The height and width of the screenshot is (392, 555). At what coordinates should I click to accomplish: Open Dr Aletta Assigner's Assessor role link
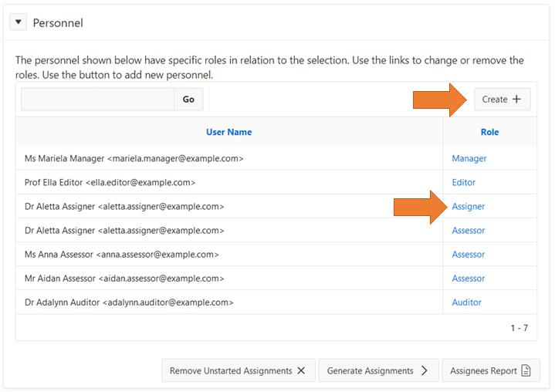(469, 230)
